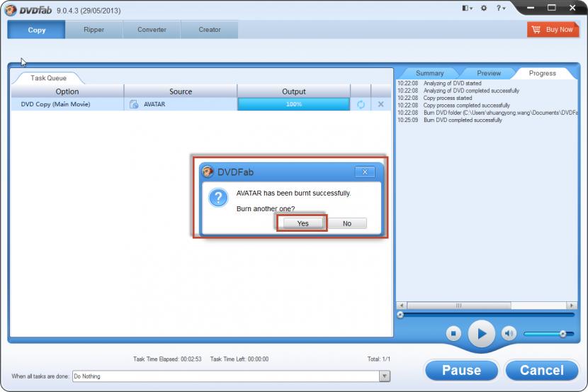Click the Pause button
This screenshot has width=588, height=392.
pyautogui.click(x=461, y=370)
